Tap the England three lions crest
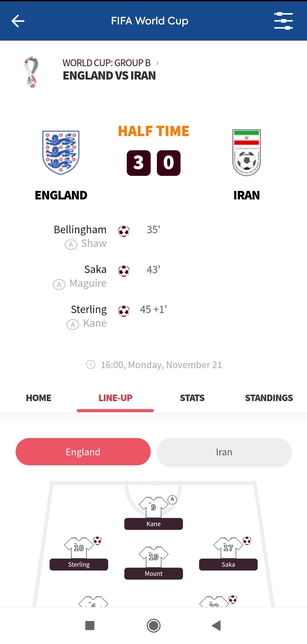This screenshot has width=307, height=644. coord(61,153)
